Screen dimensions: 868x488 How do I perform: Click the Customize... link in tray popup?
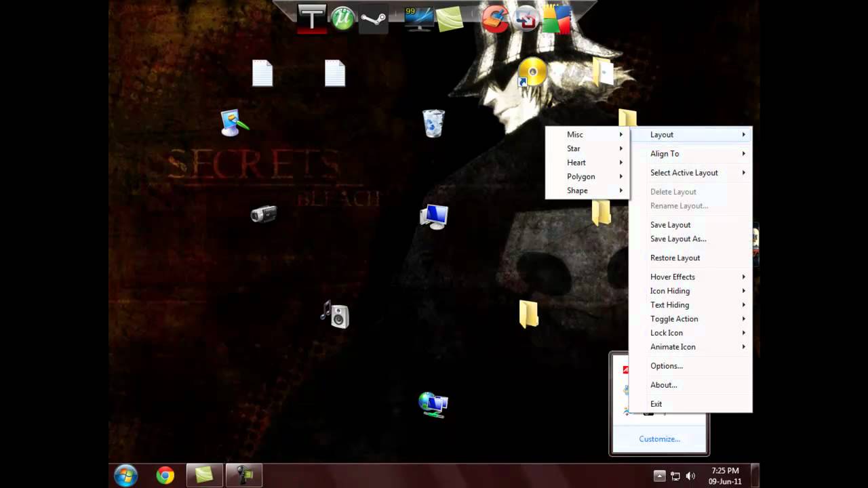[659, 439]
